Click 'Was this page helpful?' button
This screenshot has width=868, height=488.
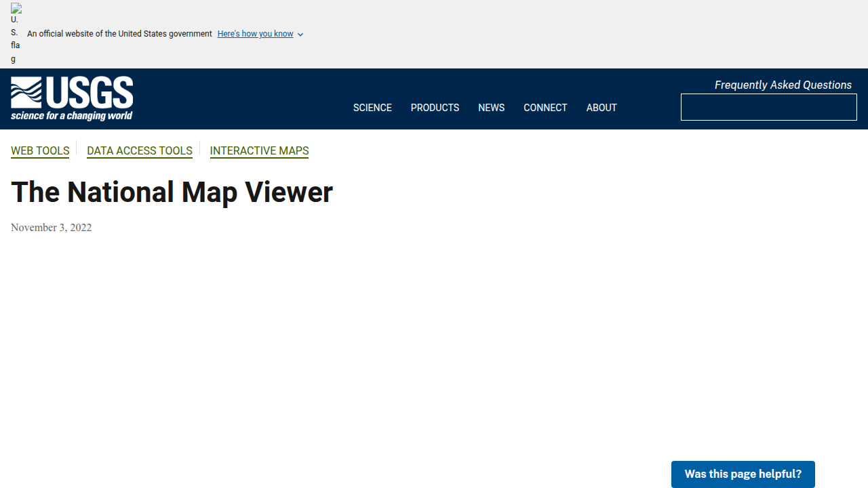(x=743, y=474)
